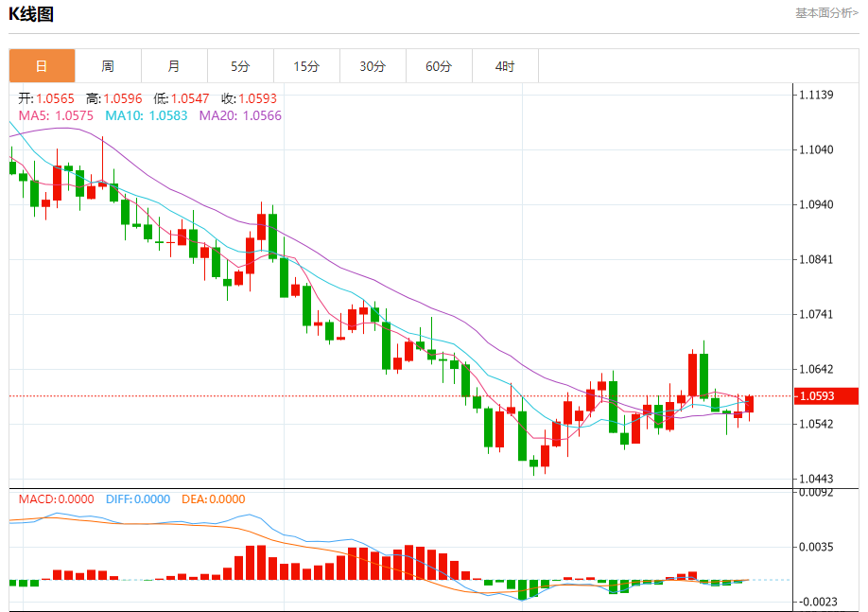Open the 5分 interval tab

(x=240, y=66)
